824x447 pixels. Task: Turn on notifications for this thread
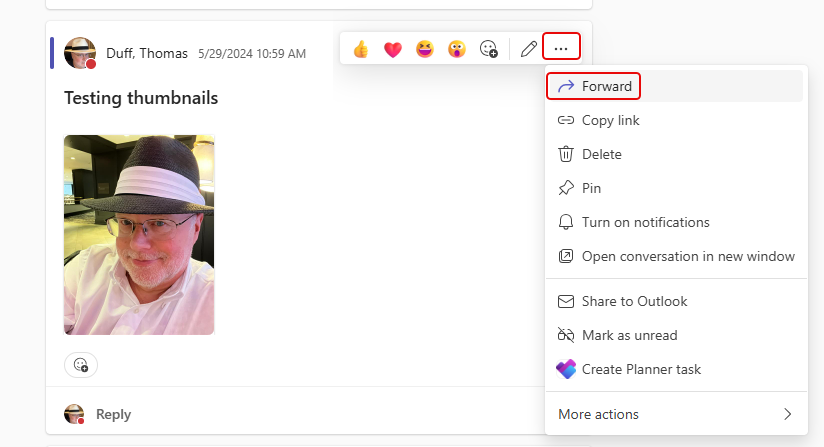645,222
